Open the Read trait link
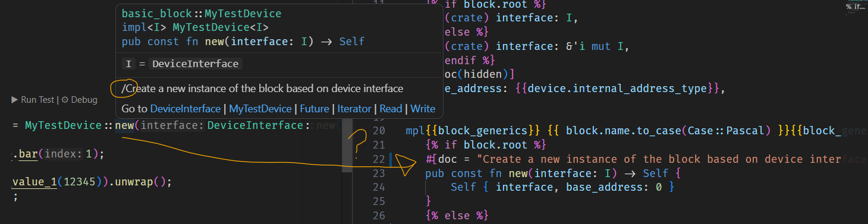The width and height of the screenshot is (868, 224). click(391, 109)
